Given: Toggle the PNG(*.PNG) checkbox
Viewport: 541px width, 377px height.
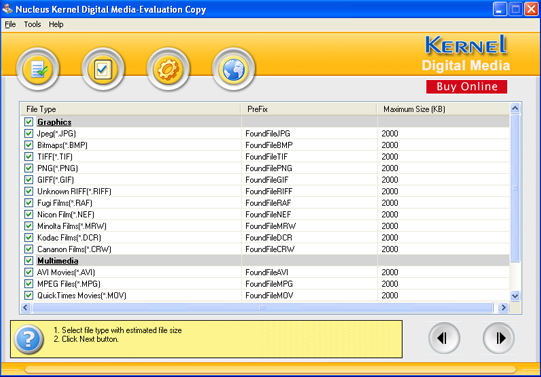Looking at the screenshot, I should [x=29, y=168].
